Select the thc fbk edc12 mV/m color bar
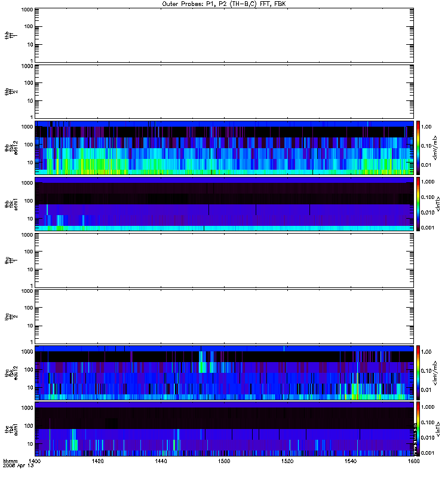 pos(418,372)
